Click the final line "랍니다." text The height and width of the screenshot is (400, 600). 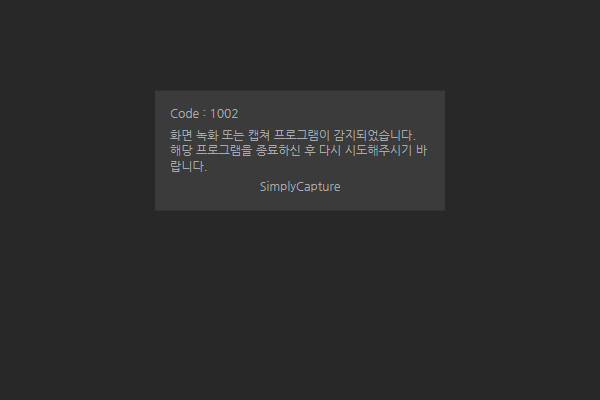click(188, 166)
